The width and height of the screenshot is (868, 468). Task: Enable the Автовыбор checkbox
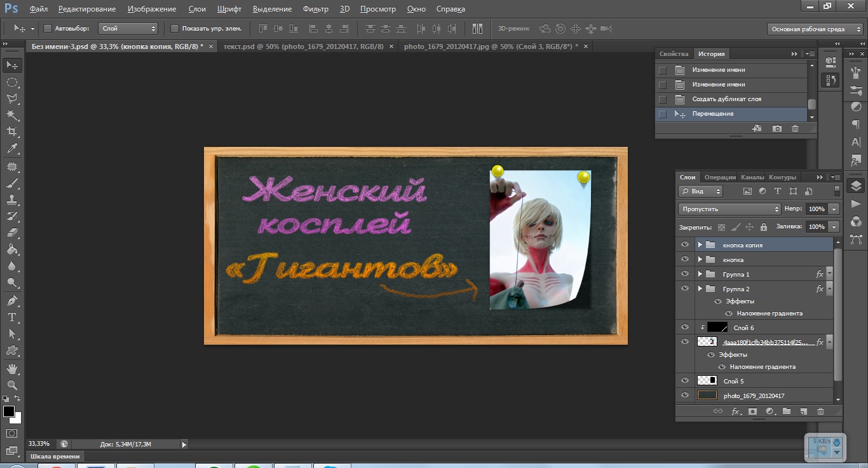tap(48, 29)
